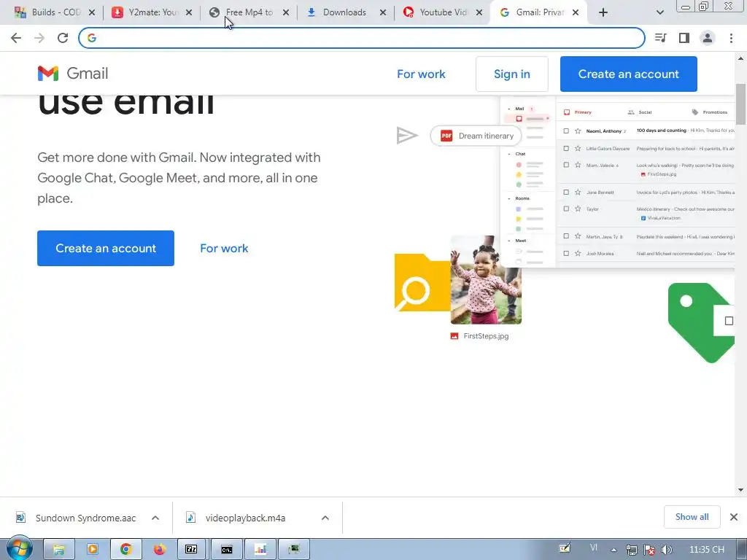
Task: Star the Naomi, Anthony email
Action: [578, 131]
